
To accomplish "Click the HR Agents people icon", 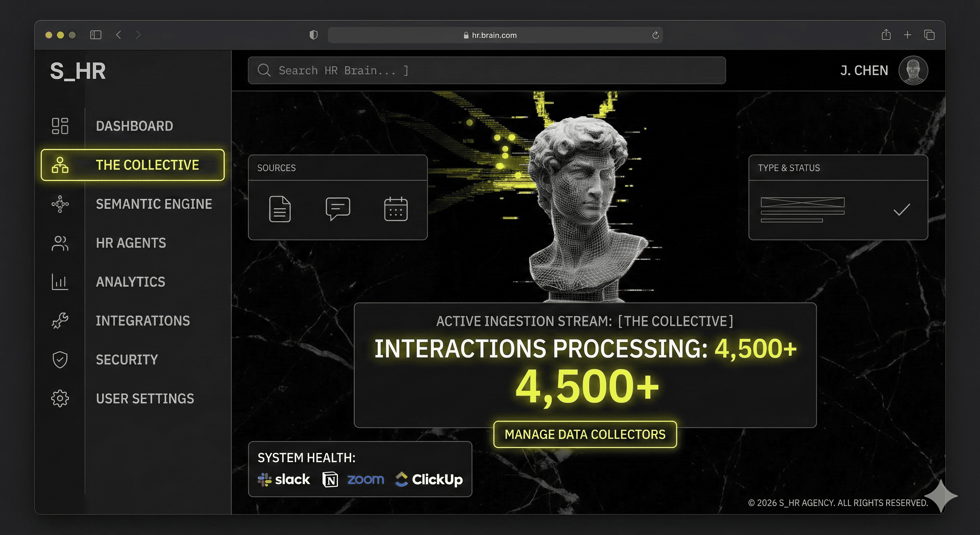I will coord(60,243).
